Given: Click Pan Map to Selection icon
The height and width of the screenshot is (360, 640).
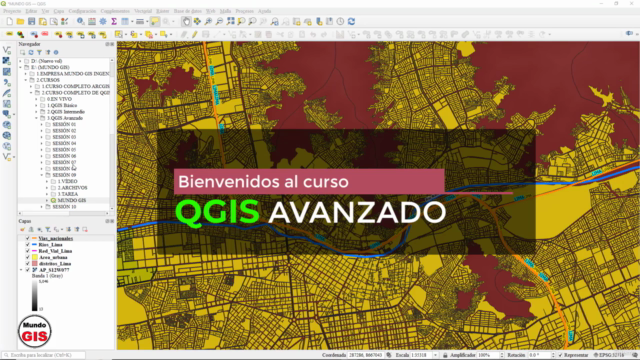Looking at the screenshot, I should tap(197, 22).
